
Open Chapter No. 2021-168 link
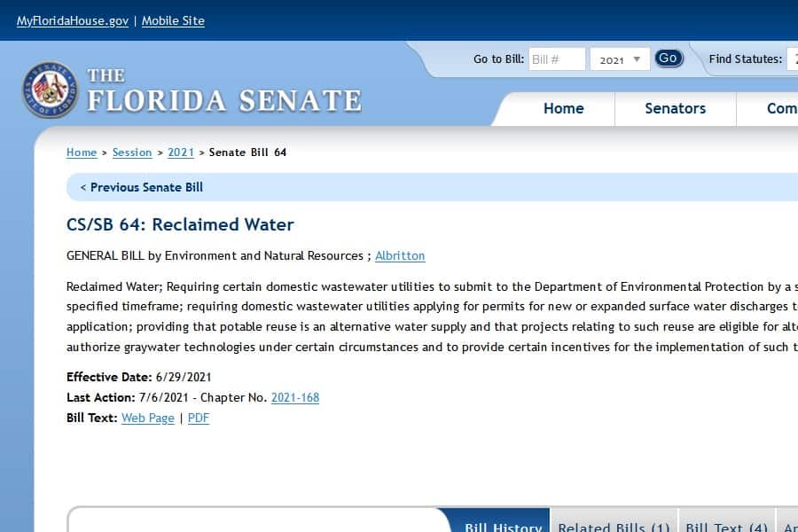294,397
